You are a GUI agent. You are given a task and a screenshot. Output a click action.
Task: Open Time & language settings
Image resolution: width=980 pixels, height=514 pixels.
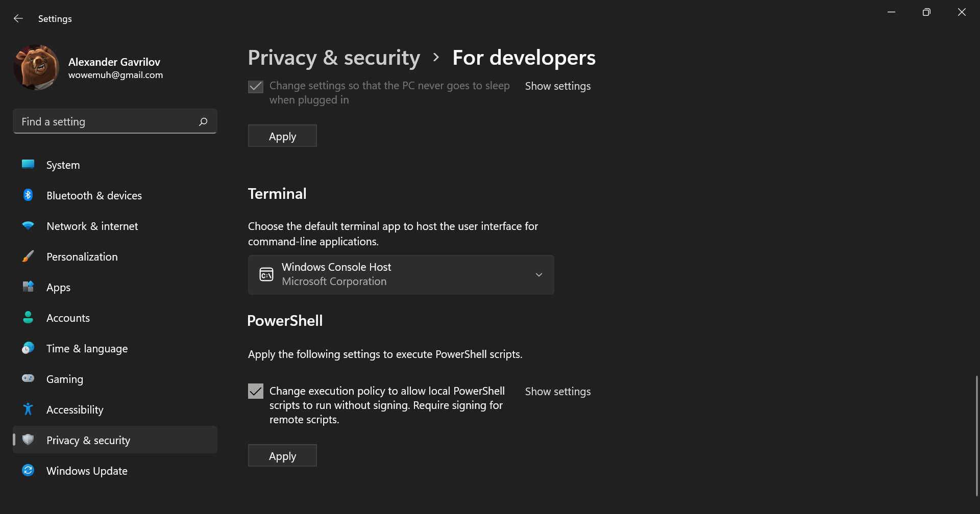pyautogui.click(x=115, y=348)
